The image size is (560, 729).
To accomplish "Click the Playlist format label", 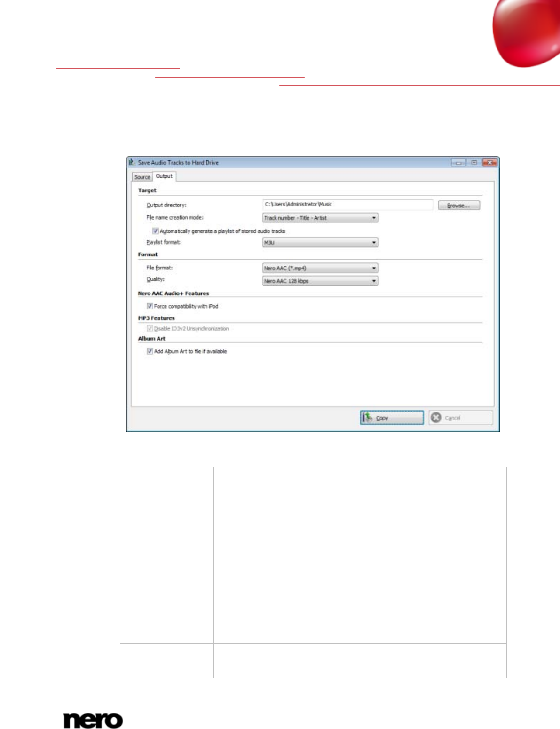I will click(x=163, y=242).
